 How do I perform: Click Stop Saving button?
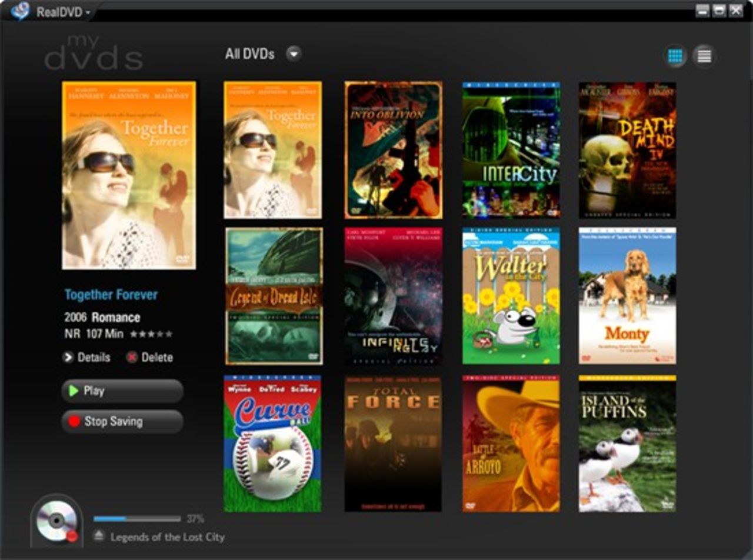tap(122, 421)
